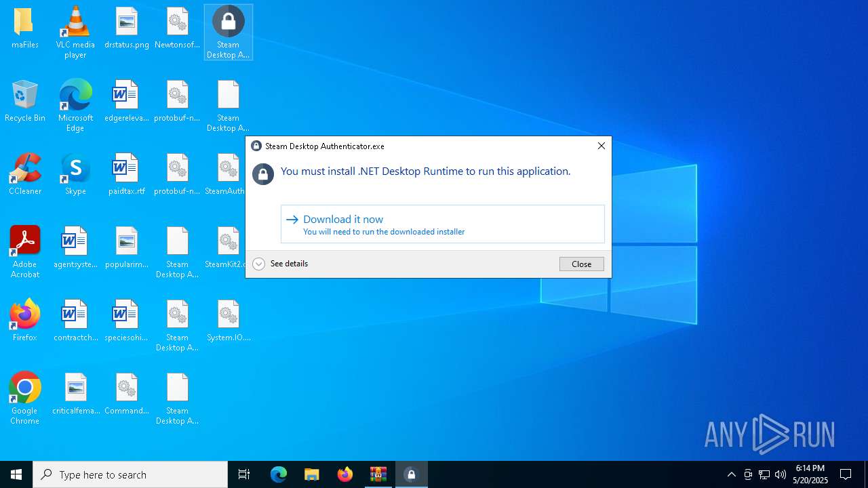
Task: Open network status from the tray
Action: [764, 474]
